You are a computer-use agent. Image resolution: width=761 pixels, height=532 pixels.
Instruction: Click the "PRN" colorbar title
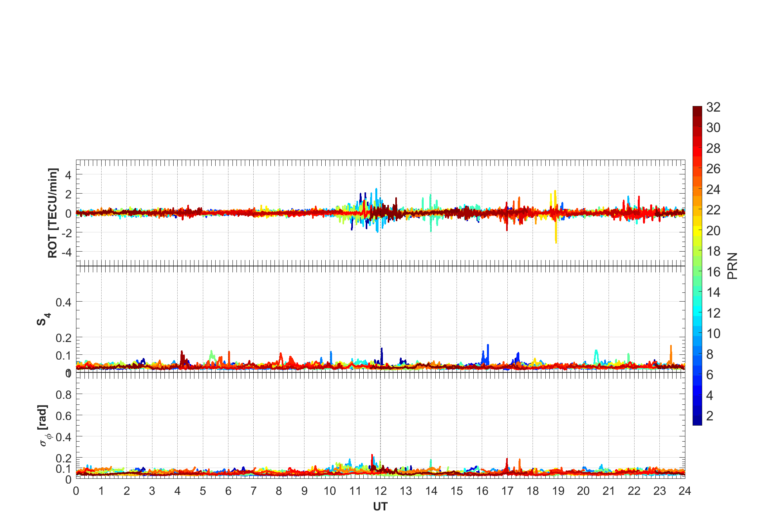pyautogui.click(x=732, y=266)
